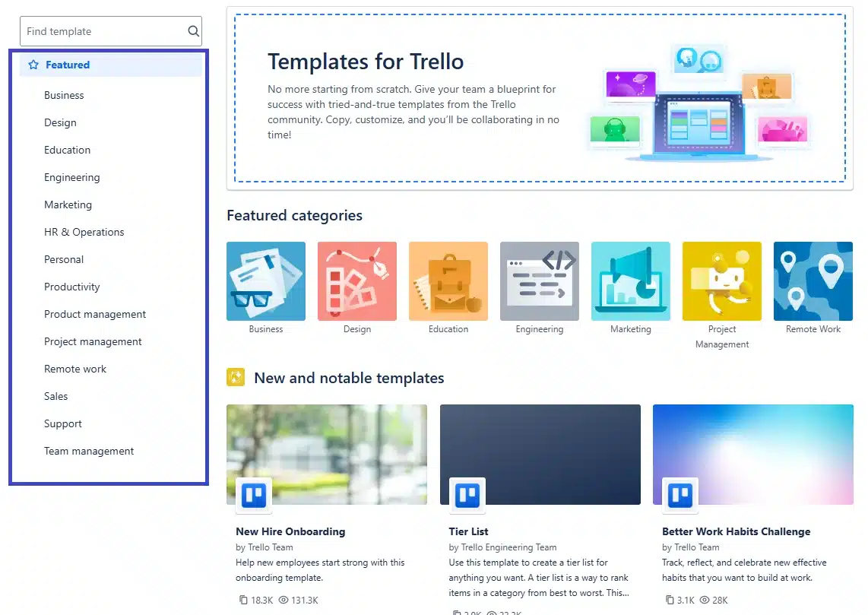Open the Education category thumbnail
Screen dimensions: 868x615
(x=448, y=281)
